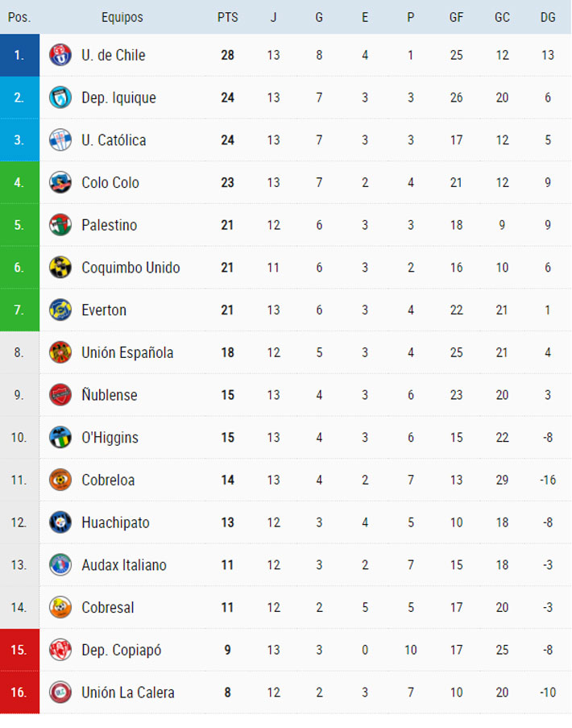Click the Everton team crest
The image size is (572, 728).
(x=60, y=310)
